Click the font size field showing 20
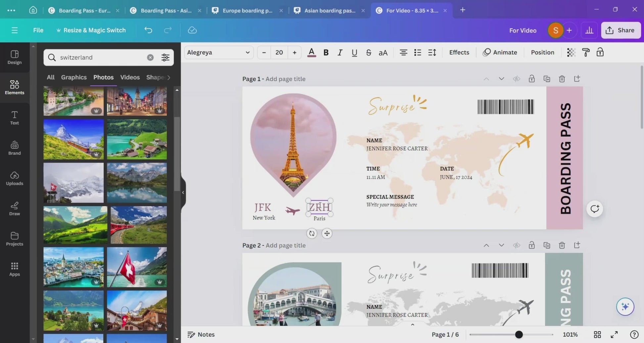The image size is (644, 343). click(x=279, y=52)
